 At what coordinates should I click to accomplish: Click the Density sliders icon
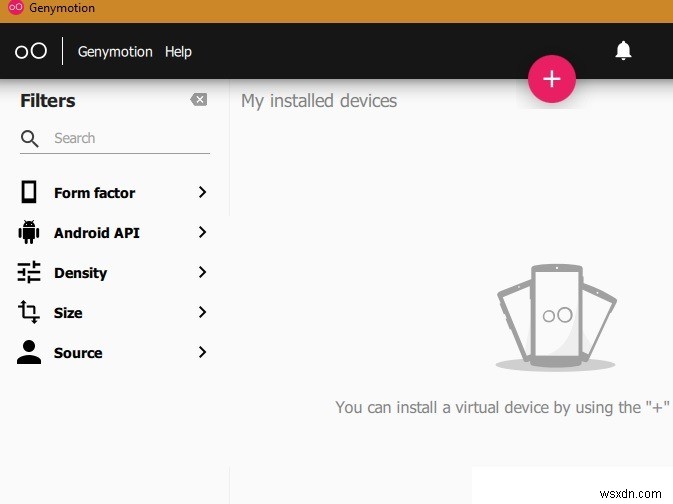29,272
